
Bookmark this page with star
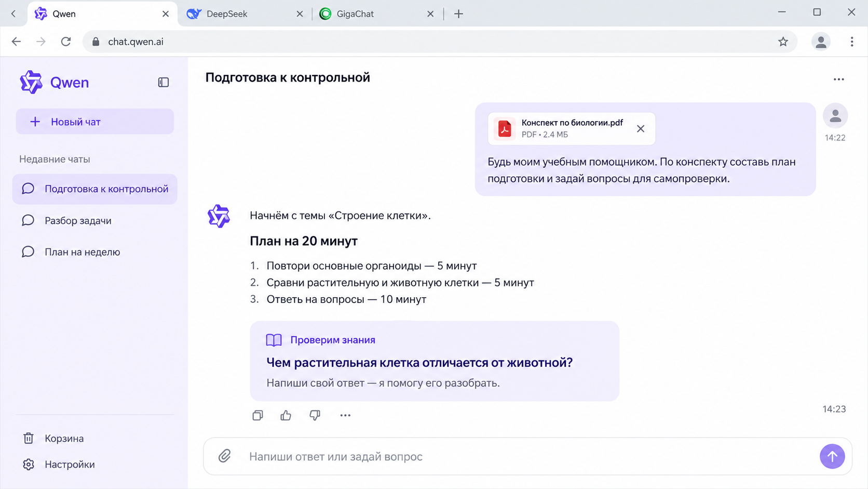coord(783,42)
